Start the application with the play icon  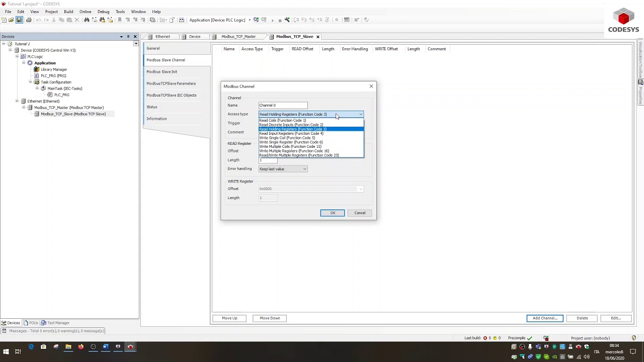(273, 20)
